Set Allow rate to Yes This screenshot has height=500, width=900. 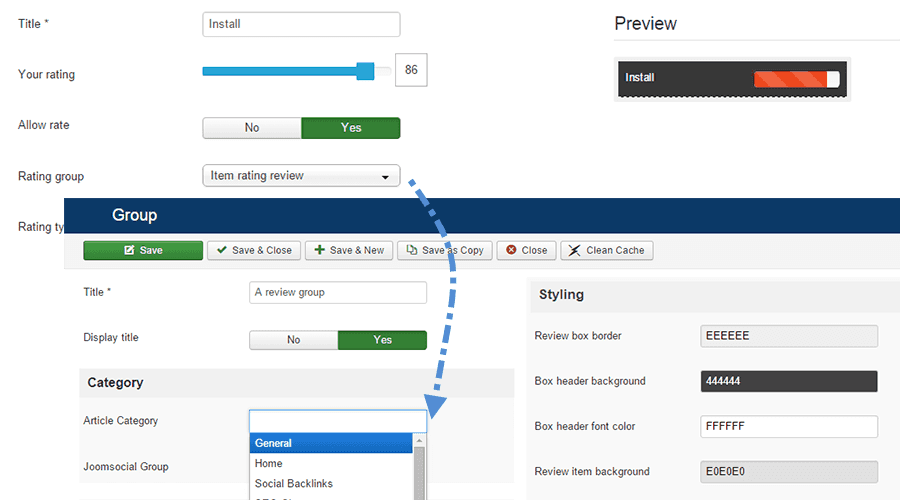[351, 128]
